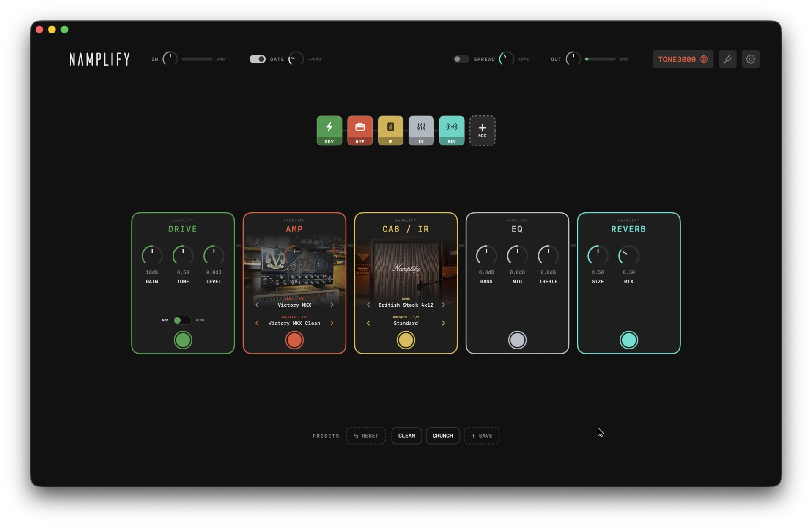812x527 pixels.
Task: Click the SPREAD amount knob
Action: 507,59
